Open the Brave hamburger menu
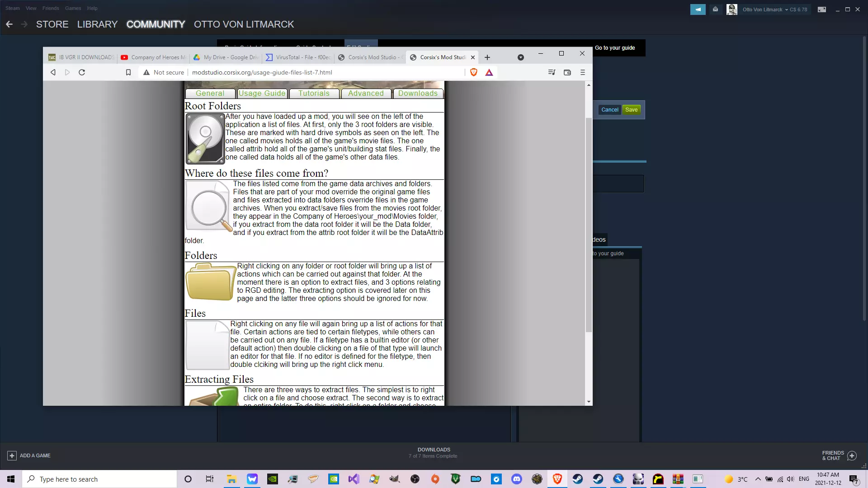The height and width of the screenshot is (488, 868). pyautogui.click(x=582, y=72)
